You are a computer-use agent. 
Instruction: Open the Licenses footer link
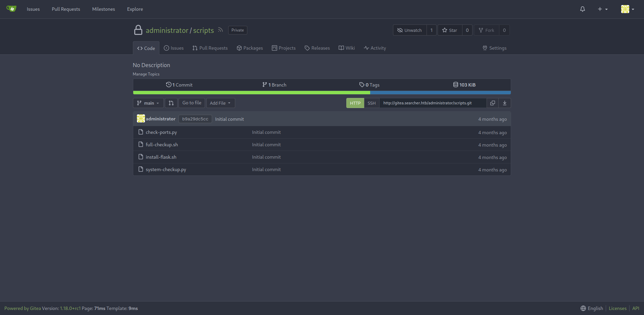pos(617,308)
